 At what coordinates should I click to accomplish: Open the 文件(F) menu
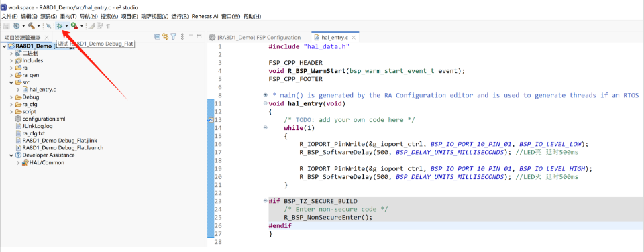point(9,16)
